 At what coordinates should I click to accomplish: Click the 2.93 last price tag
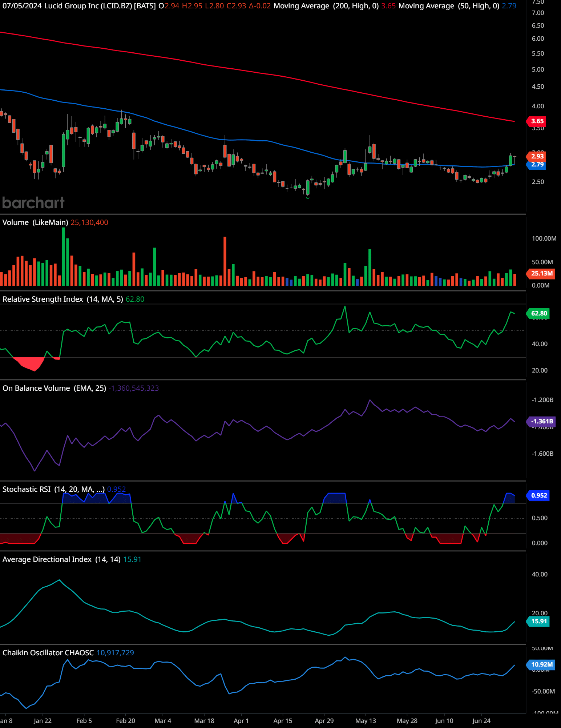(537, 156)
